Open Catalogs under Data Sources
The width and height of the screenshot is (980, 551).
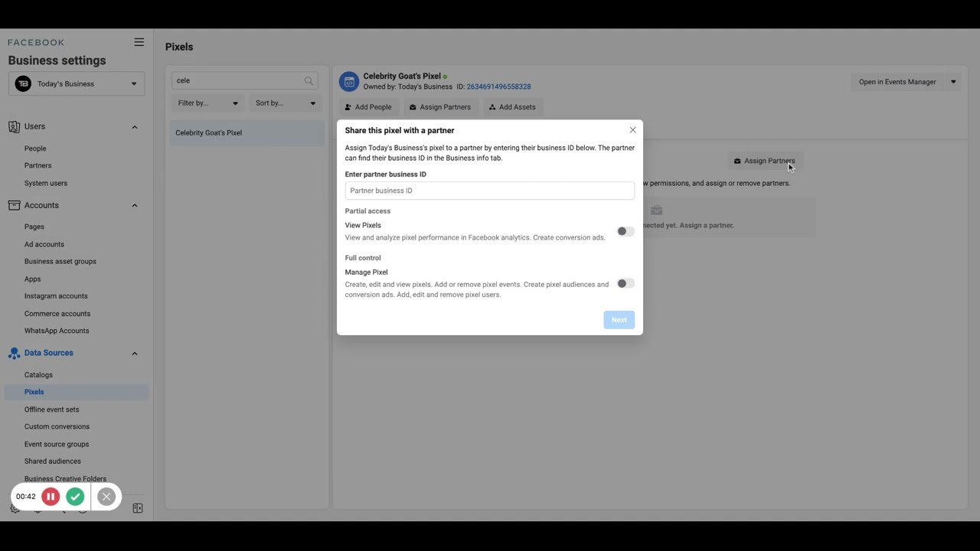point(38,375)
